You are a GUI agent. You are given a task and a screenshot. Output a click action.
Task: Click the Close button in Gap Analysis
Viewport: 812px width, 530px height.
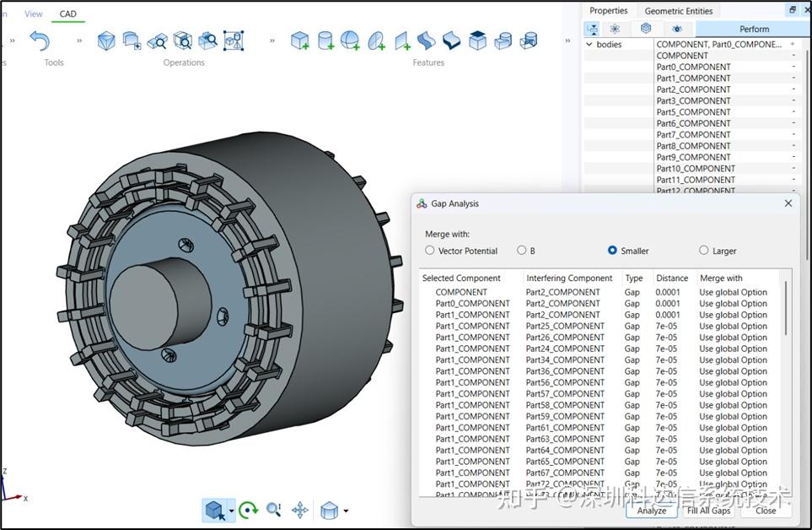click(x=766, y=511)
